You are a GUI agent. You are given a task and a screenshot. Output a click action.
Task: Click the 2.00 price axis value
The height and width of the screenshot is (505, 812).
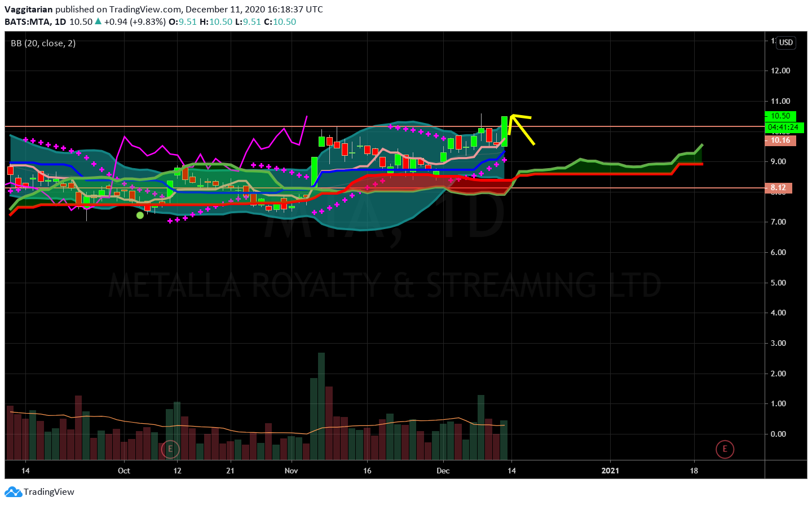coord(778,374)
